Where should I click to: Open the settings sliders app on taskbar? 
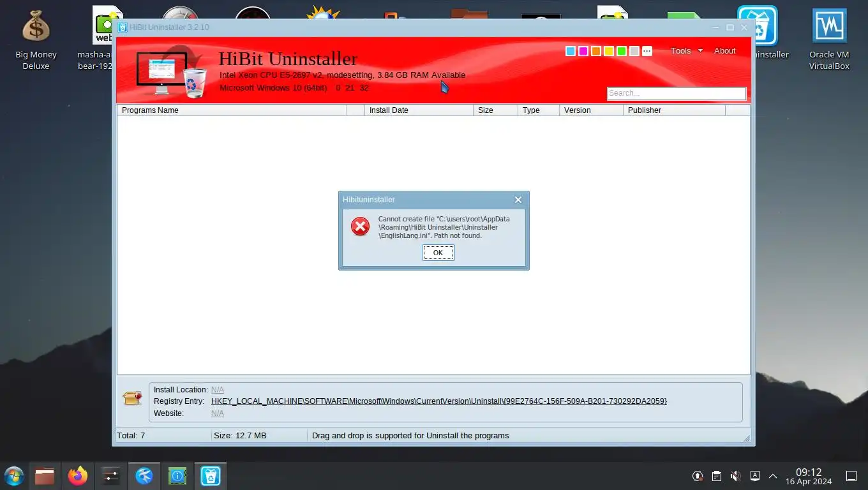pos(111,476)
